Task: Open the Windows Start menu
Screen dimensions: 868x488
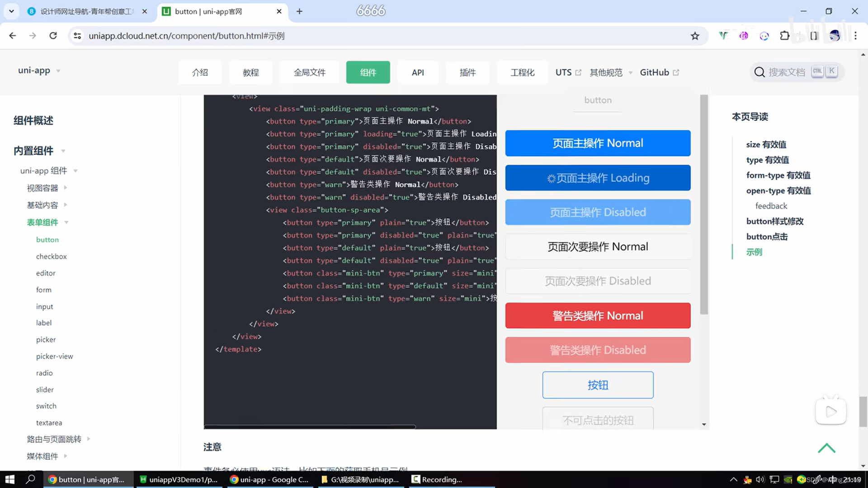Action: [10, 479]
